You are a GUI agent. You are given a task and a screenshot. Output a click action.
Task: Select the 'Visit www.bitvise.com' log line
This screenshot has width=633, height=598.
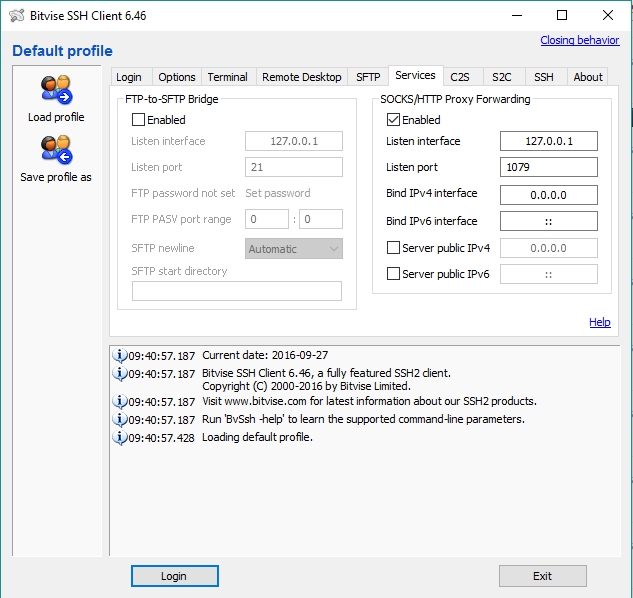pos(369,401)
